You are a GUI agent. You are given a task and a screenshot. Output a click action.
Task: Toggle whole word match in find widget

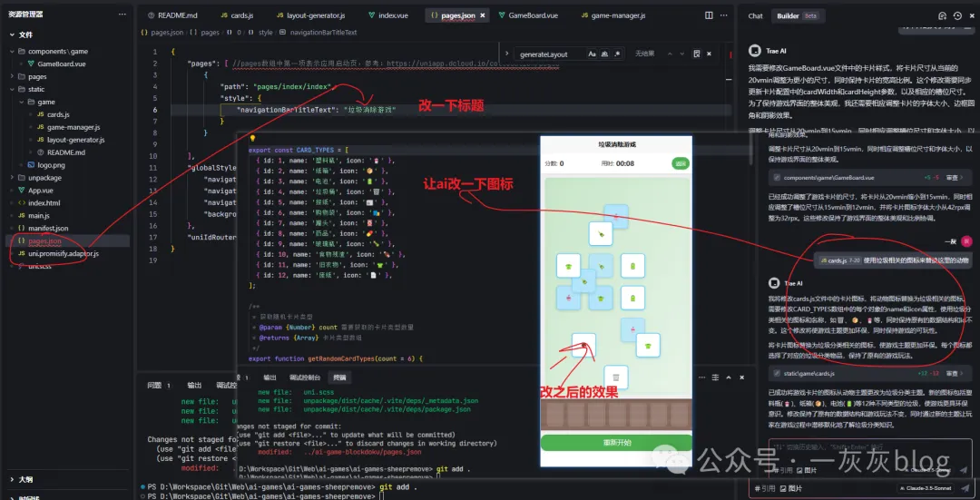coord(603,54)
